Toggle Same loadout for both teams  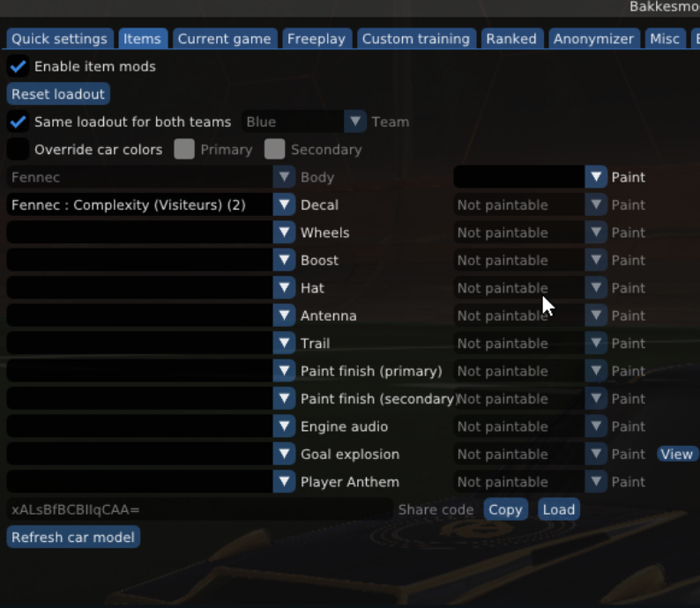point(18,122)
